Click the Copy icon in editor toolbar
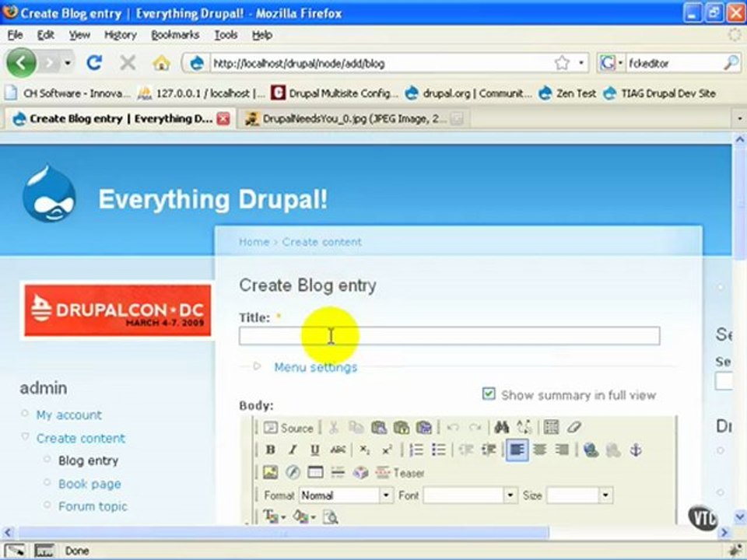747x560 pixels. coord(356,428)
